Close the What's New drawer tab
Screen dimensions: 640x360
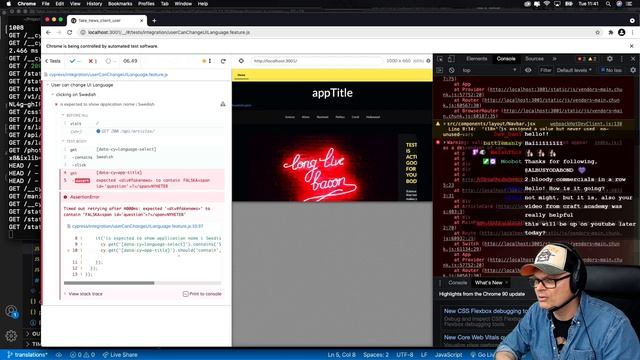[x=507, y=282]
